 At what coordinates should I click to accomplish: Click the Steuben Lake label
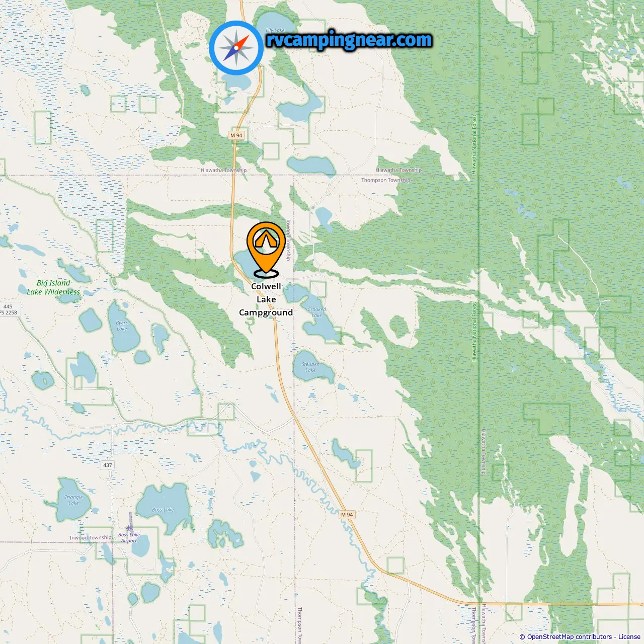click(x=310, y=367)
